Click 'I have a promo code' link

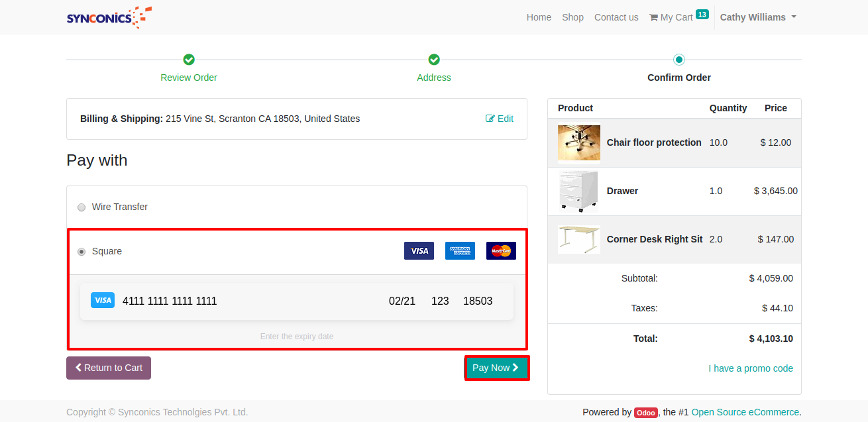coord(750,368)
